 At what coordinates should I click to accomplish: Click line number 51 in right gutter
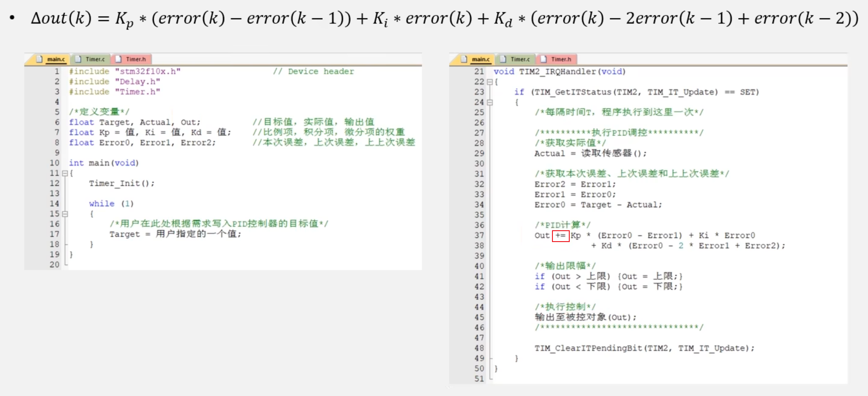479,379
